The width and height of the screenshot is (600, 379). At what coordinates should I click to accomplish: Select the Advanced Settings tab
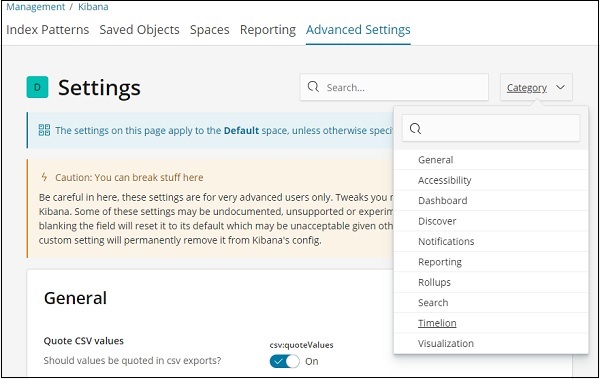(358, 30)
